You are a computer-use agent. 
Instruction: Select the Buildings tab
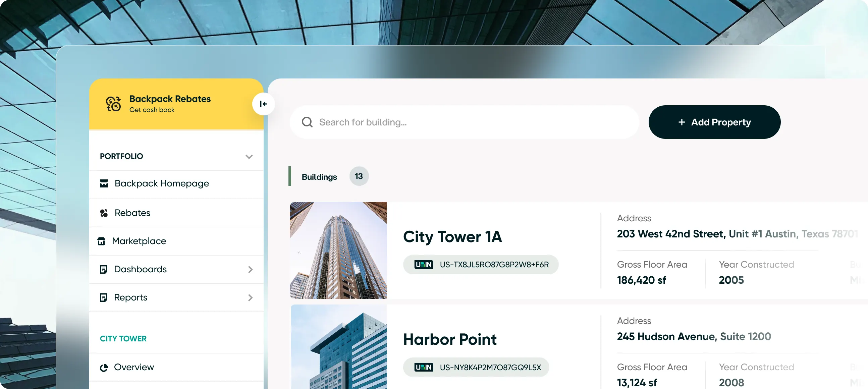coord(319,177)
